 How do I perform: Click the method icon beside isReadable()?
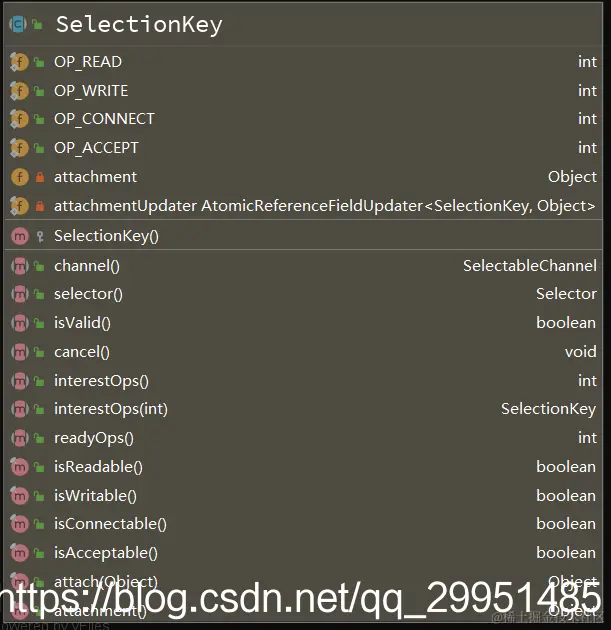click(x=19, y=467)
